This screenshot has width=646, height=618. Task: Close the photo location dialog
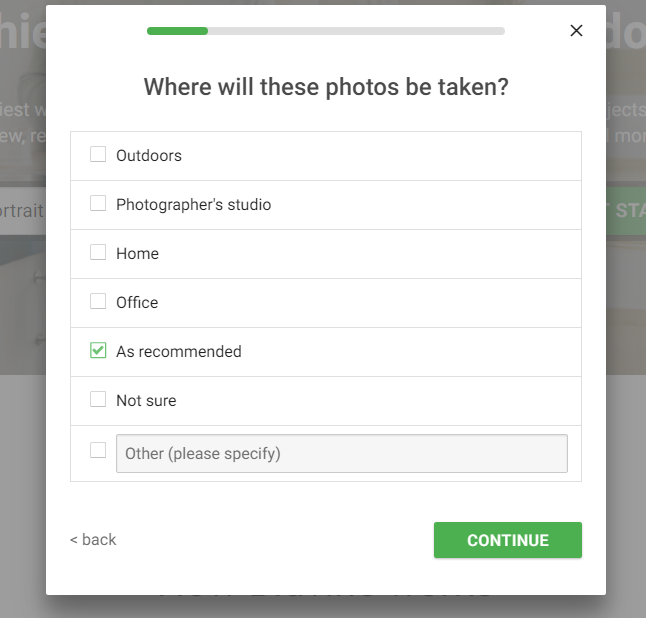576,30
